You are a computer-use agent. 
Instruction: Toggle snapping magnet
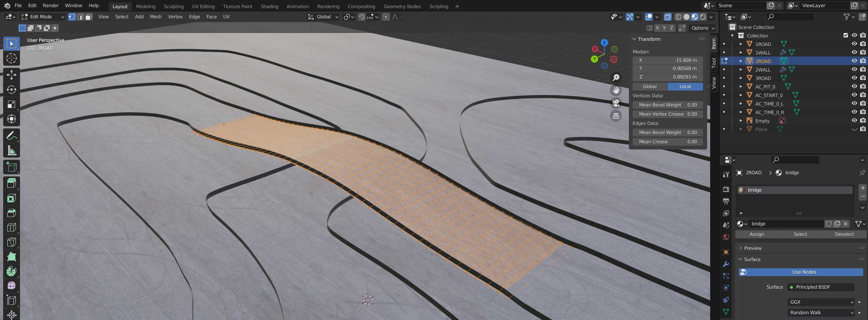pos(362,17)
